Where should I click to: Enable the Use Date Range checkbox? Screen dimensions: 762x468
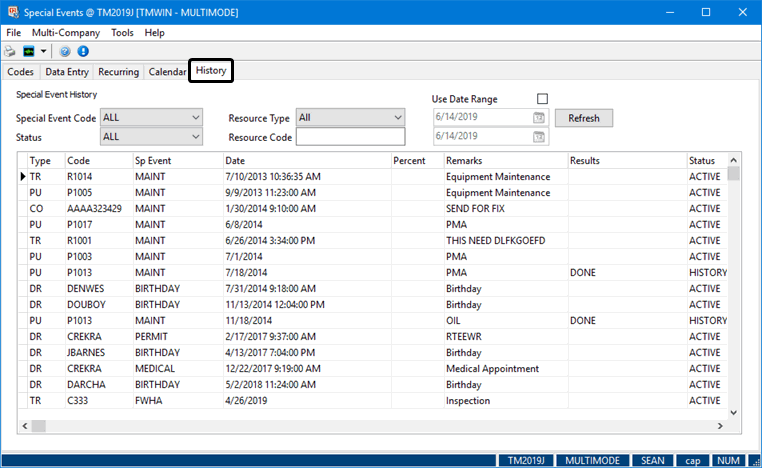542,99
